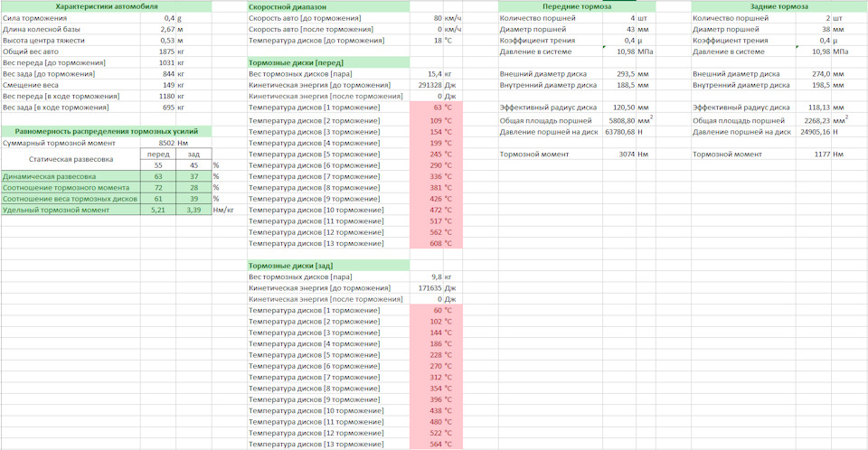Screen dimensions: 868x450
Task: Select the brake torque ratio front value '72'
Action: click(x=157, y=188)
